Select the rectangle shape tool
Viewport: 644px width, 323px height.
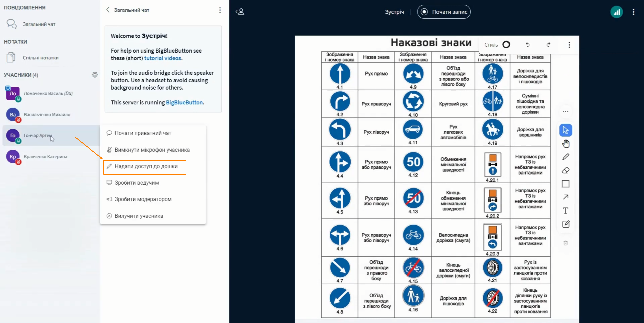click(565, 184)
